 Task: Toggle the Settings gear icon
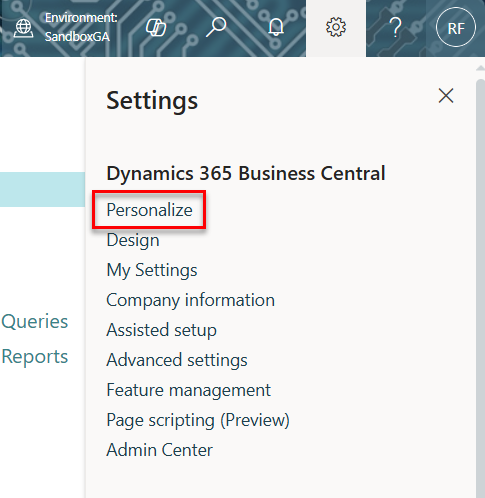point(336,27)
